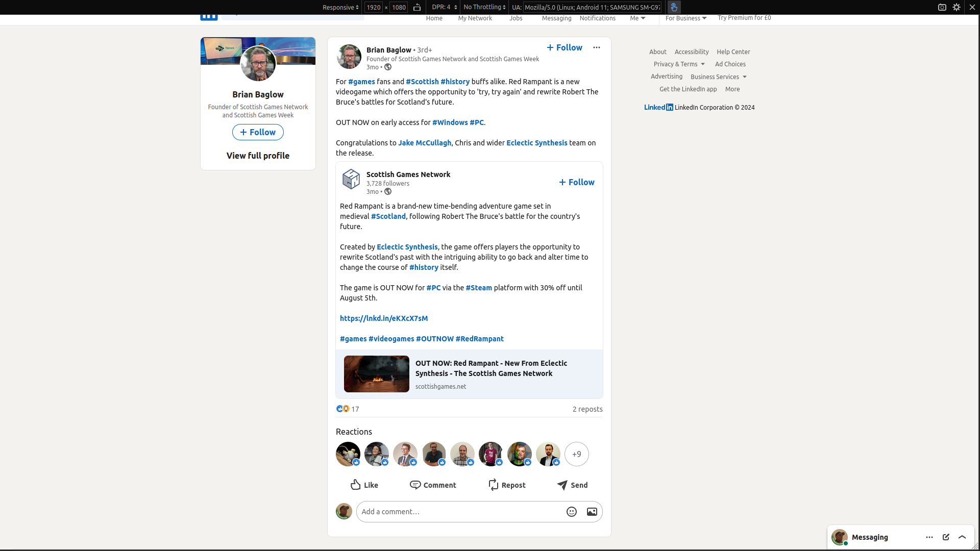Add a photo to the comment
The height and width of the screenshot is (551, 980).
592,512
